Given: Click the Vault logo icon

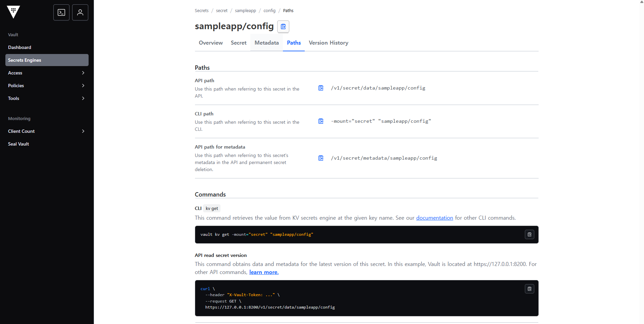Looking at the screenshot, I should pyautogui.click(x=13, y=12).
